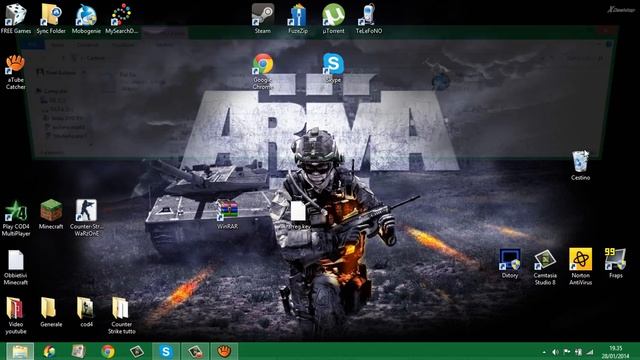Open the volume speaker tray icon
640x360 pixels.
pos(555,352)
